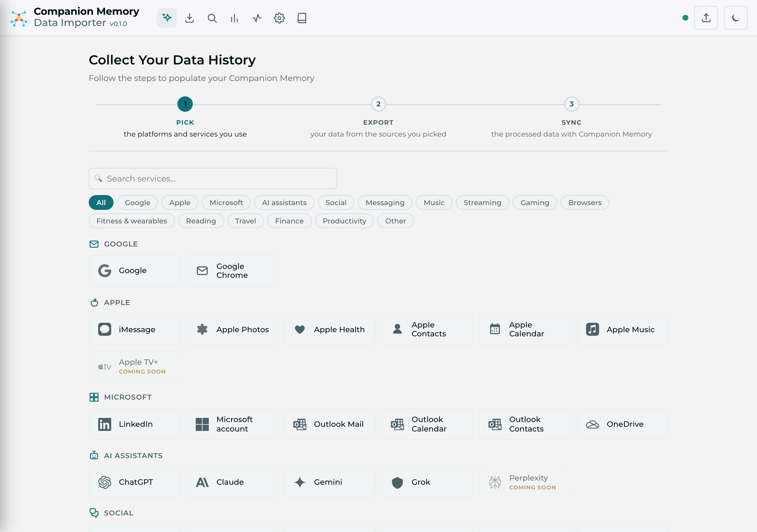Image resolution: width=757 pixels, height=532 pixels.
Task: Select the Apple Contacts card
Action: 427,329
